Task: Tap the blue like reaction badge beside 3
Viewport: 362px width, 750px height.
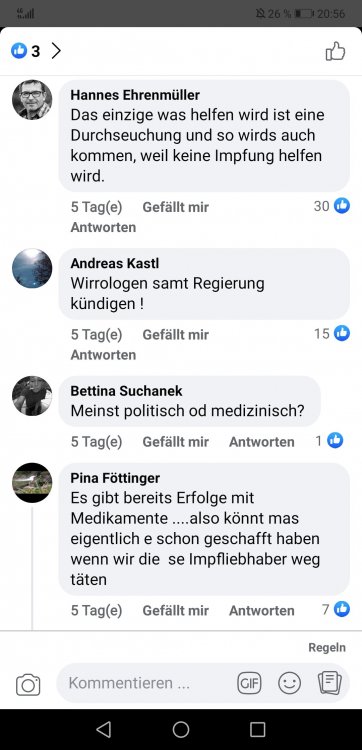Action: [19, 51]
